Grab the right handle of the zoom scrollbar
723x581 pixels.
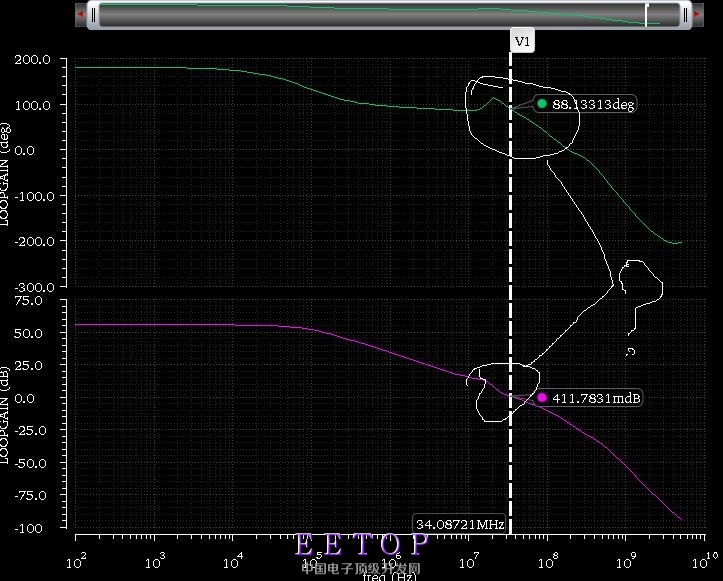[x=685, y=15]
